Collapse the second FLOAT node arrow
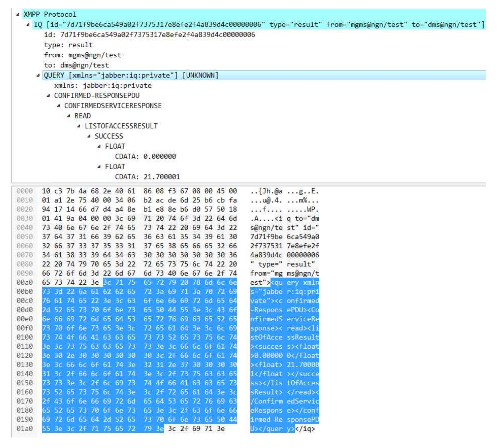Image resolution: width=503 pixels, height=448 pixels. pos(99,167)
